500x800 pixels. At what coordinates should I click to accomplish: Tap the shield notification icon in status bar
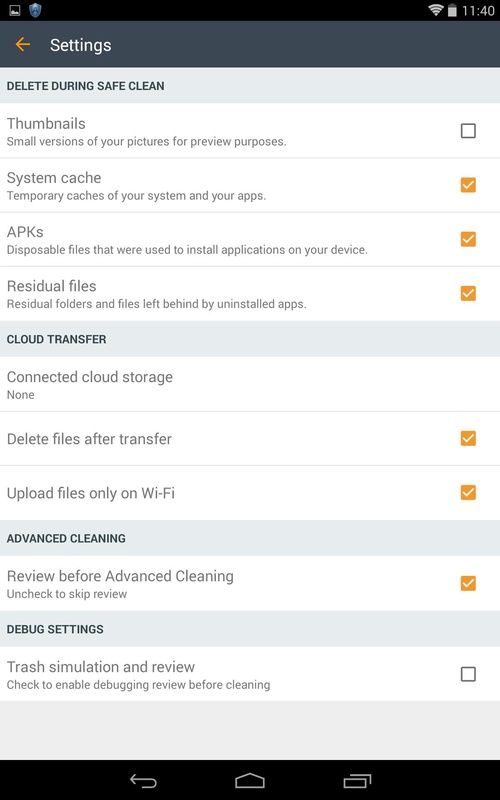click(x=35, y=10)
